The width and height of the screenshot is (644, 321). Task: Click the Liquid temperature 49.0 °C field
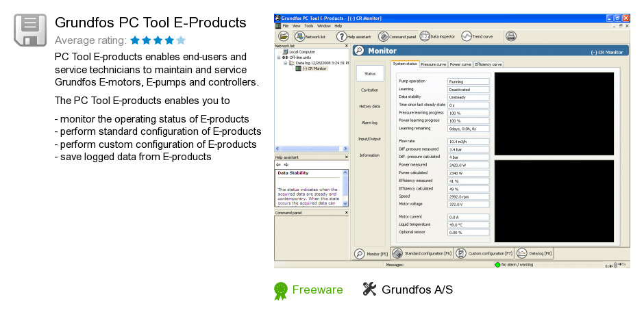469,224
